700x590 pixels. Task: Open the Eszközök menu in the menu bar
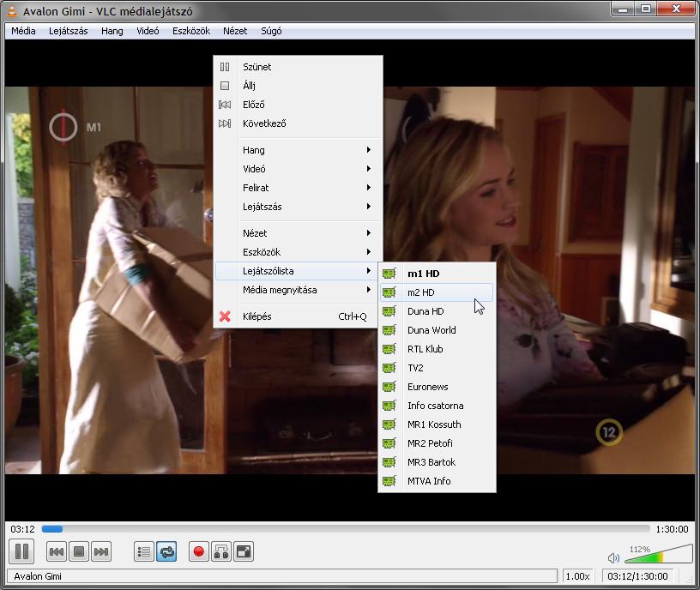pyautogui.click(x=191, y=31)
